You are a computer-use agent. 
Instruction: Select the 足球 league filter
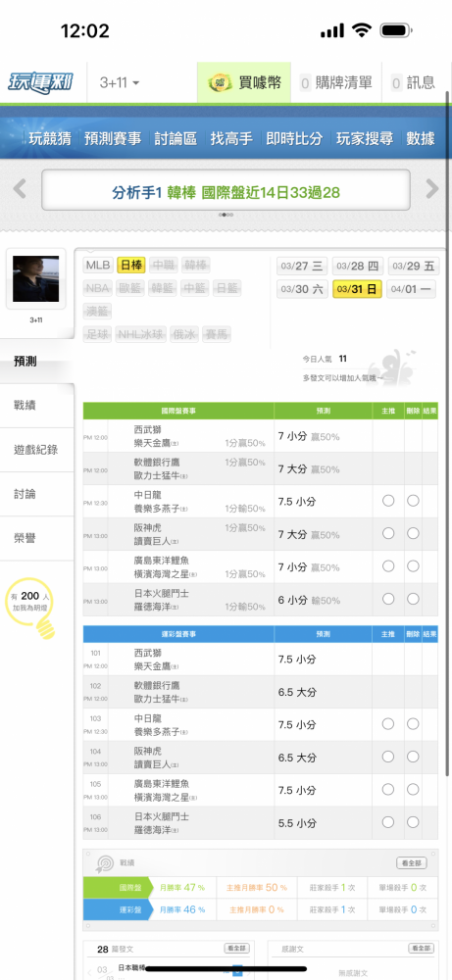click(x=97, y=335)
